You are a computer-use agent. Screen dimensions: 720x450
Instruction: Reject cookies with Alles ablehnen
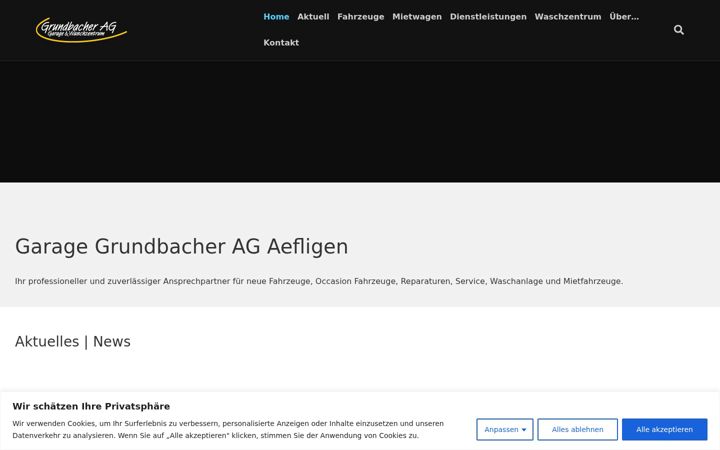coord(577,429)
